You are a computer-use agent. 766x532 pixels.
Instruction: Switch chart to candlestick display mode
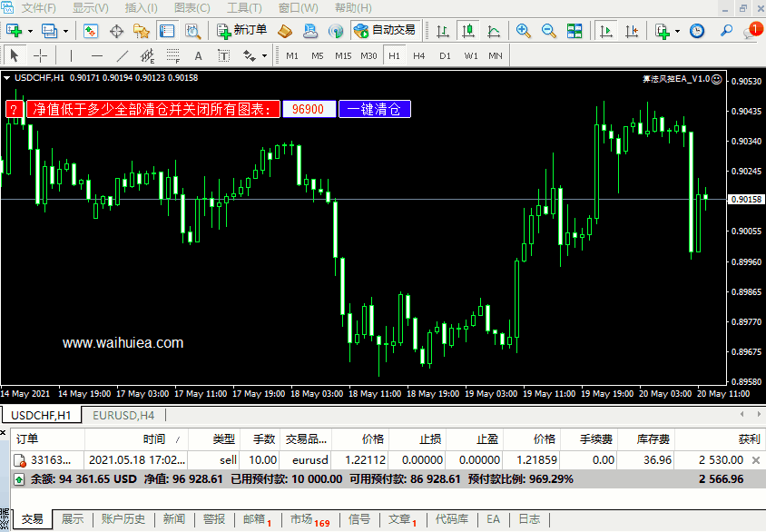point(467,30)
